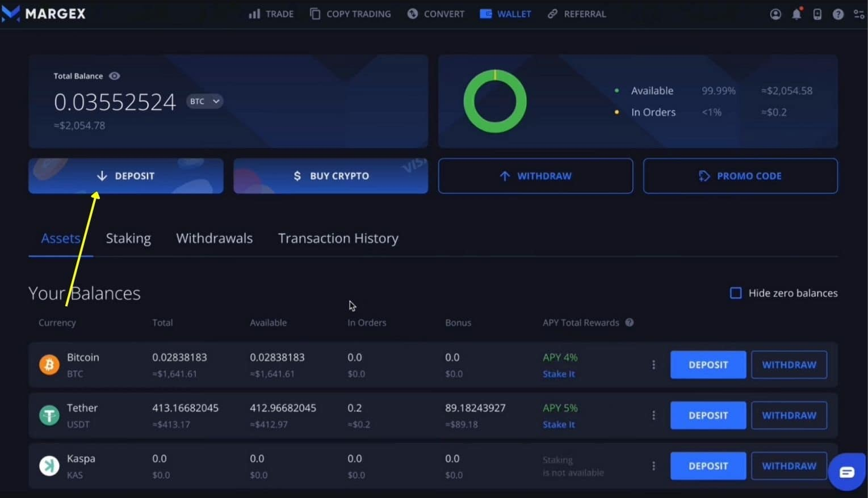This screenshot has height=498, width=868.
Task: Click the main Withdraw button
Action: [x=535, y=176]
